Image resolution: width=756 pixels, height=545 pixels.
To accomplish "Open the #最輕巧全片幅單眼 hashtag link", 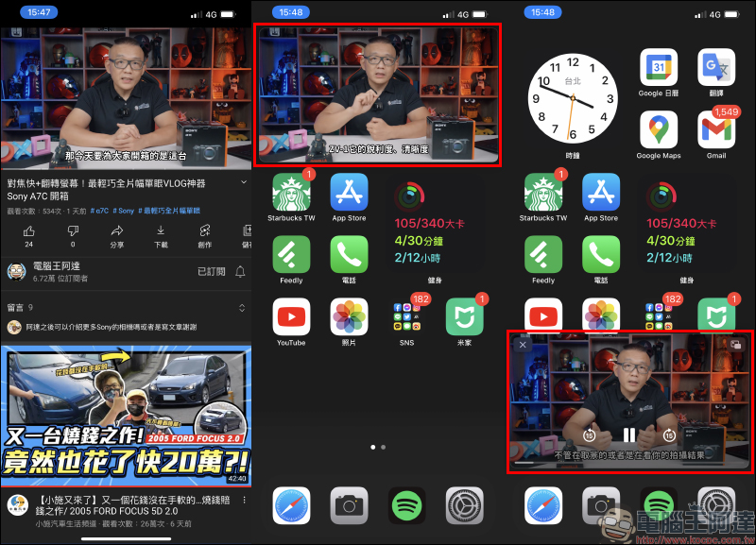I will pos(169,211).
